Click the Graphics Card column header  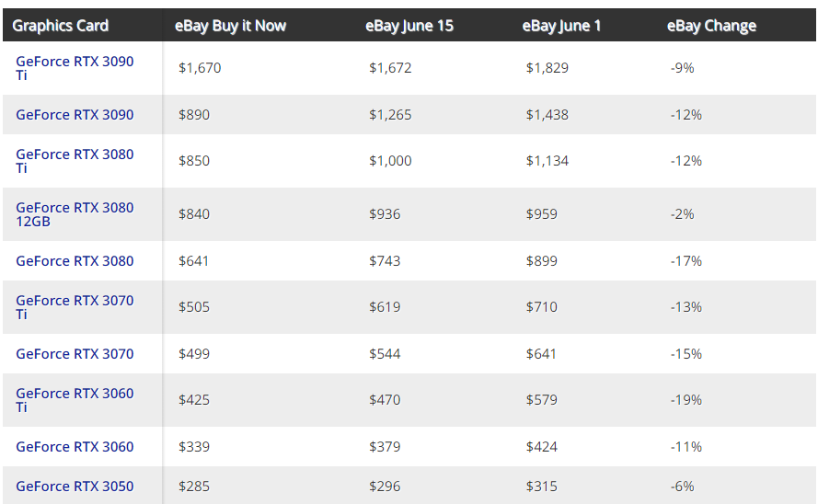(61, 26)
